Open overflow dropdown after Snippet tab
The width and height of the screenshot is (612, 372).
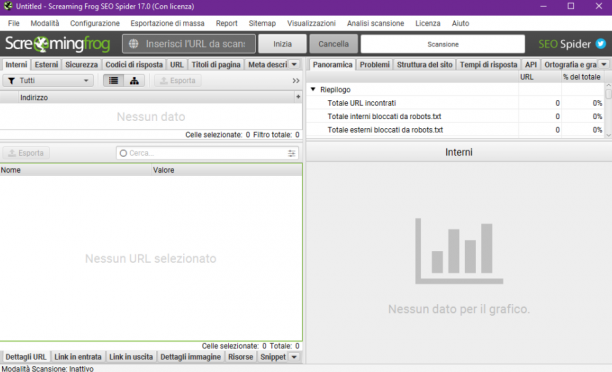coord(294,357)
